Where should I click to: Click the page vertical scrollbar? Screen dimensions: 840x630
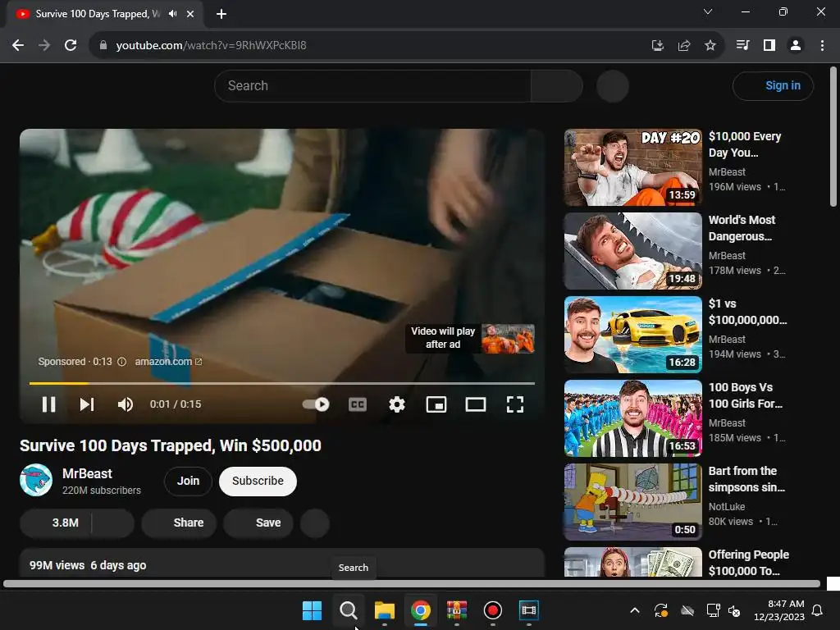[x=833, y=137]
